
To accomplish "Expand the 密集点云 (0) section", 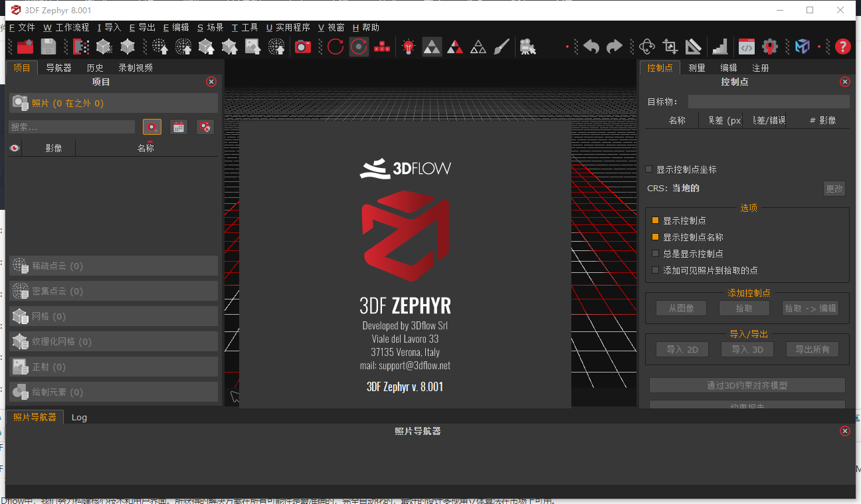I will click(x=113, y=291).
